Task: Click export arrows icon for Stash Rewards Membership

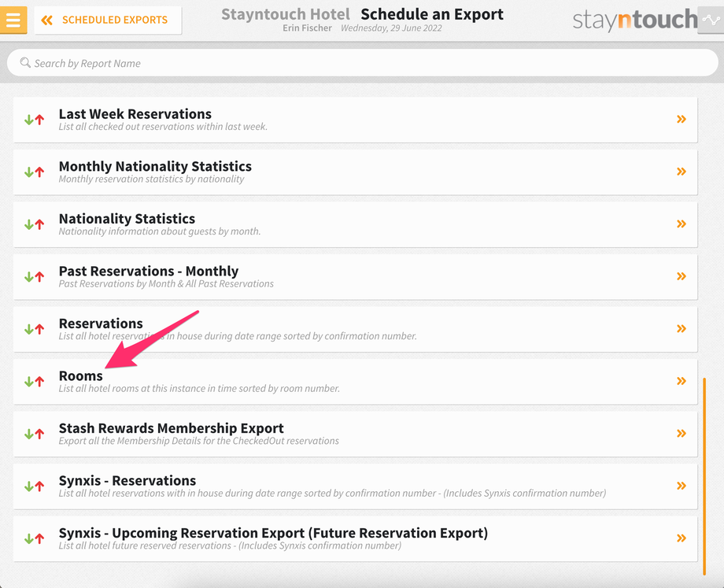Action: click(x=34, y=434)
